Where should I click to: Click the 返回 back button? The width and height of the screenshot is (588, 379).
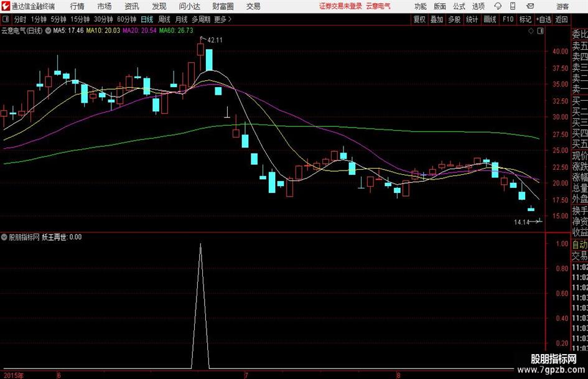pyautogui.click(x=561, y=19)
